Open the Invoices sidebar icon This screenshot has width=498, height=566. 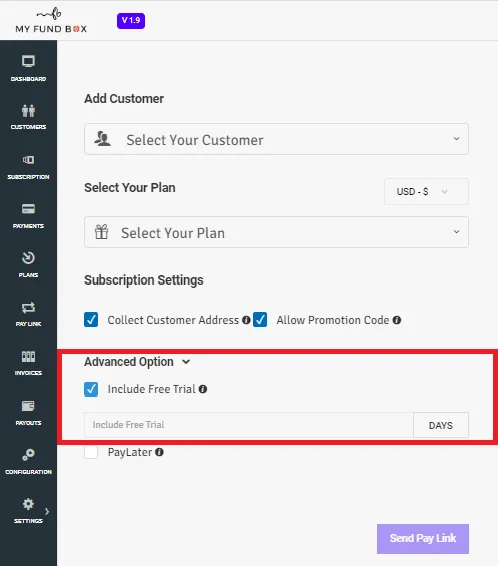click(28, 357)
